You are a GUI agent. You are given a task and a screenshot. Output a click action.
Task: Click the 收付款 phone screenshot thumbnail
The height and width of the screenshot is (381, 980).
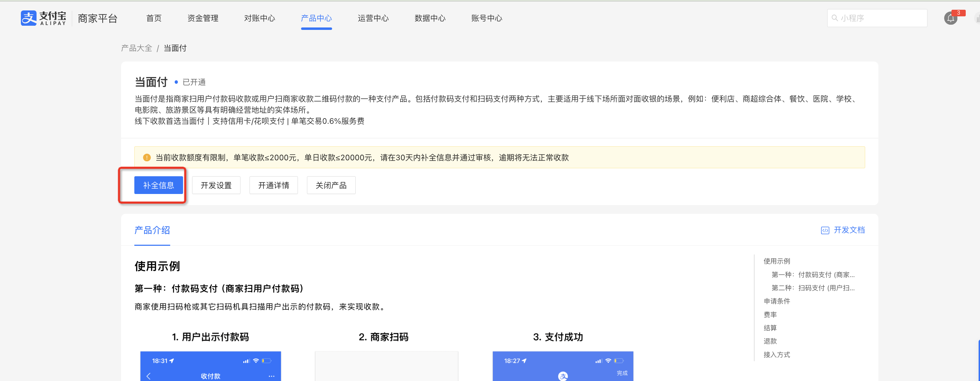tap(211, 366)
